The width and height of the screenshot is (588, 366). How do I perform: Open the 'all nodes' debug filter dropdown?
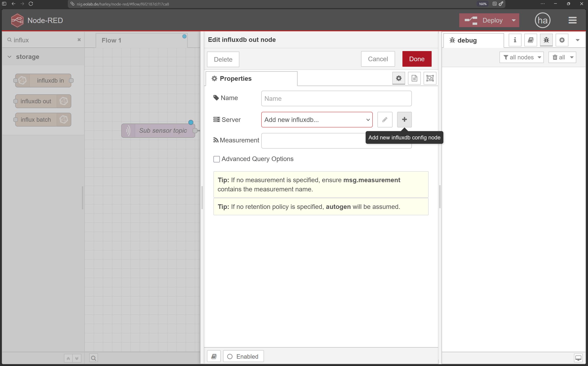522,57
